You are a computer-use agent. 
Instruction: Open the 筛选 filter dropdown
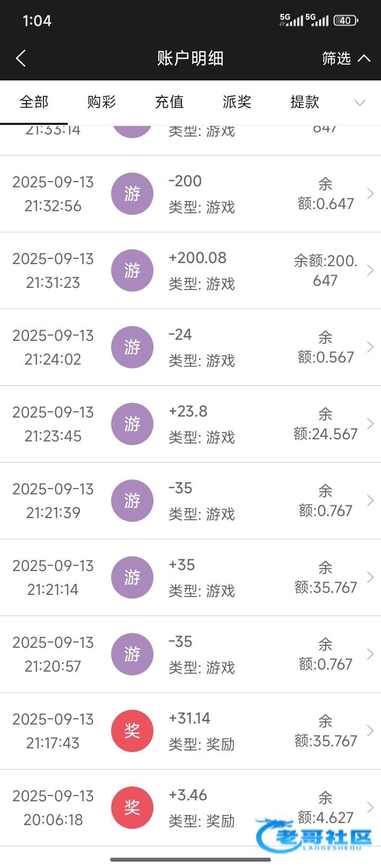[x=346, y=58]
